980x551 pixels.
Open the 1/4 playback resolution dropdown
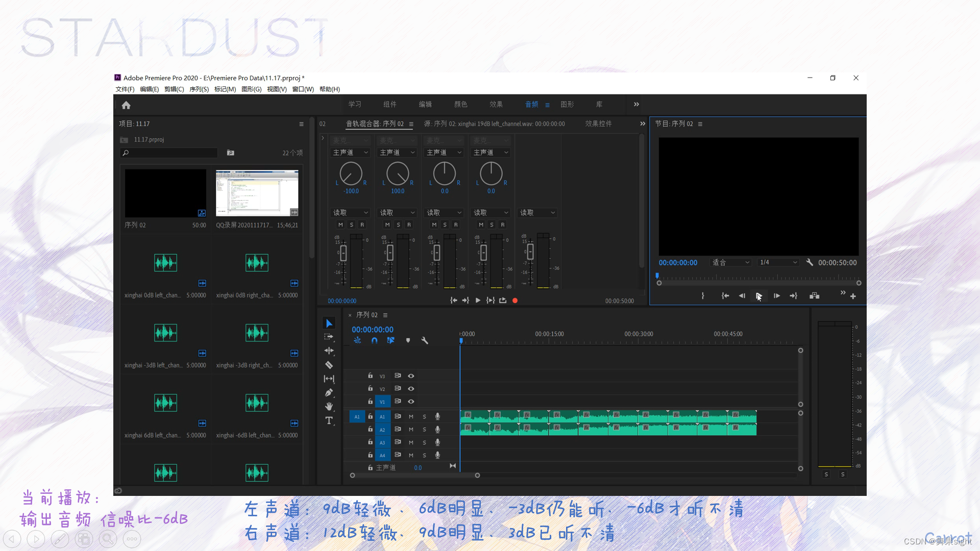tap(778, 262)
